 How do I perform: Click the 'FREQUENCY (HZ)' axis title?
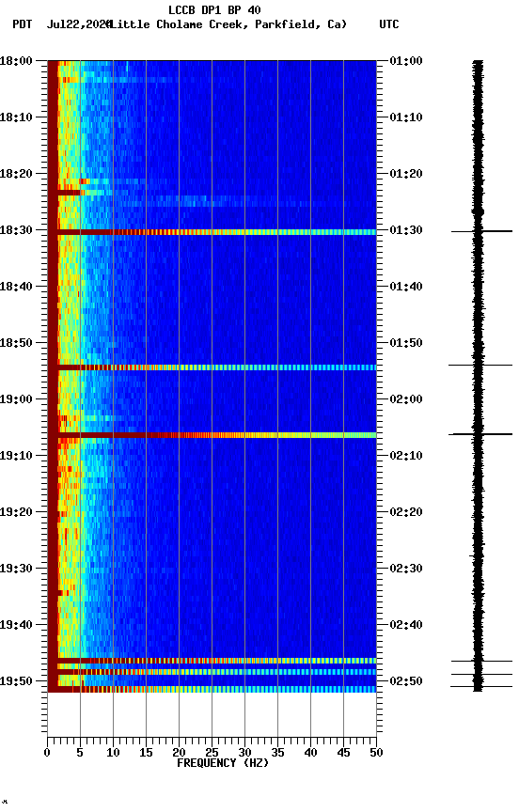pos(223,764)
